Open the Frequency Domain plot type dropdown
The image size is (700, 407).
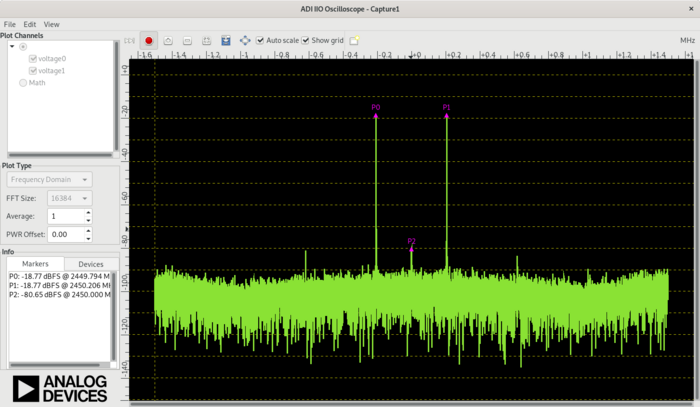coord(50,179)
